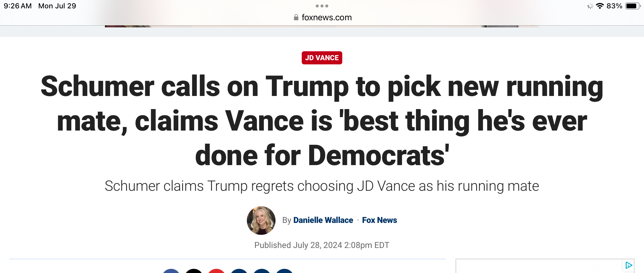Open the AdChoices icon on the ad box

[628, 265]
